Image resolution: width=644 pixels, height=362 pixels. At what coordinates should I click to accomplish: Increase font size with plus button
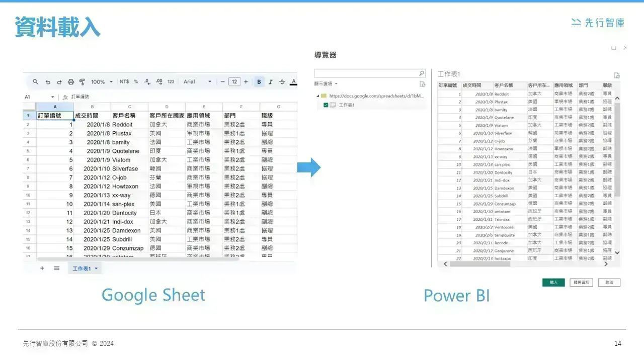[246, 82]
